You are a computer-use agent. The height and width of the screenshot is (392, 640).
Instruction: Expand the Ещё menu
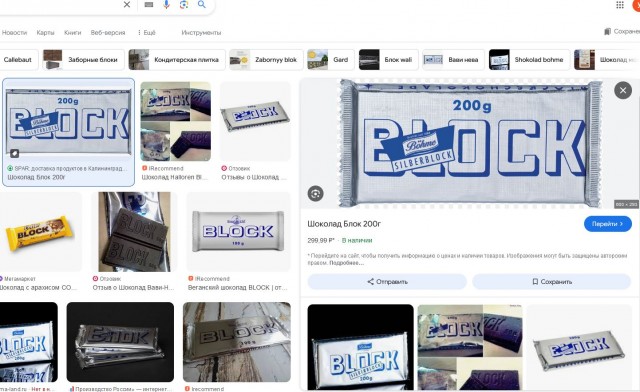(x=146, y=33)
